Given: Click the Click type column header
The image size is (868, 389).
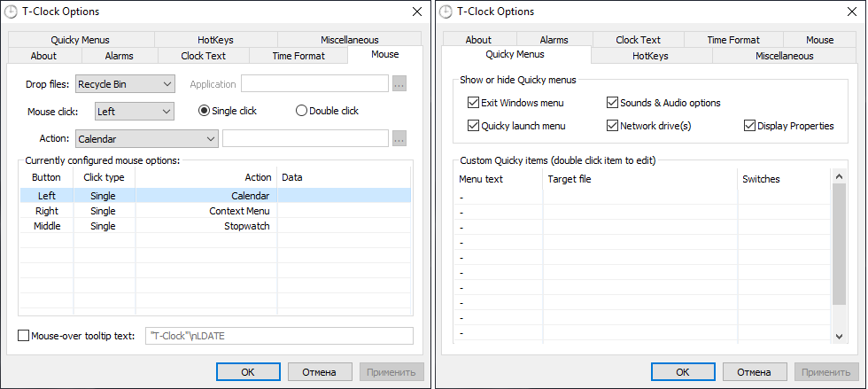Looking at the screenshot, I should click(x=105, y=177).
